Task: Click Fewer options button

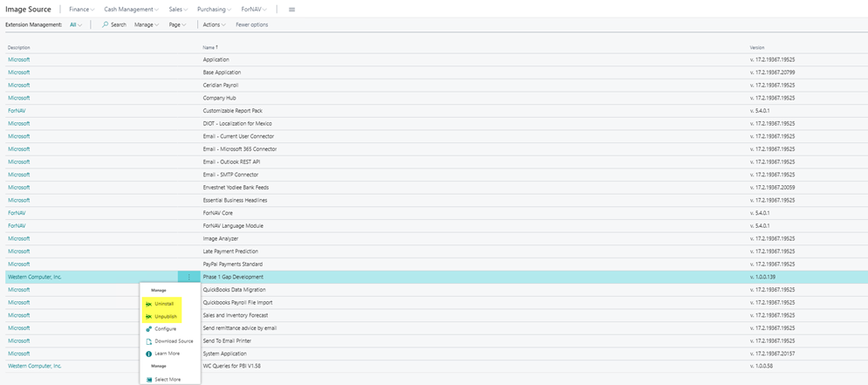Action: (252, 24)
